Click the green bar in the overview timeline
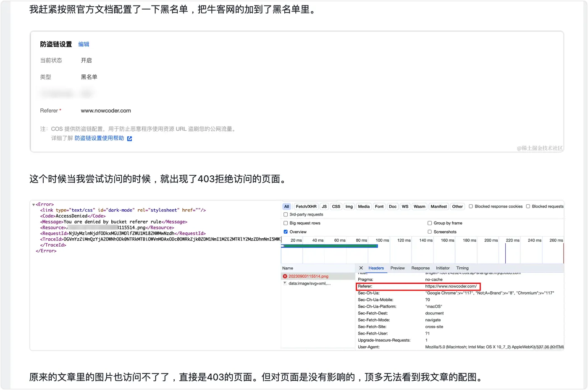Screen dimensions: 588x390 pyautogui.click(x=330, y=246)
